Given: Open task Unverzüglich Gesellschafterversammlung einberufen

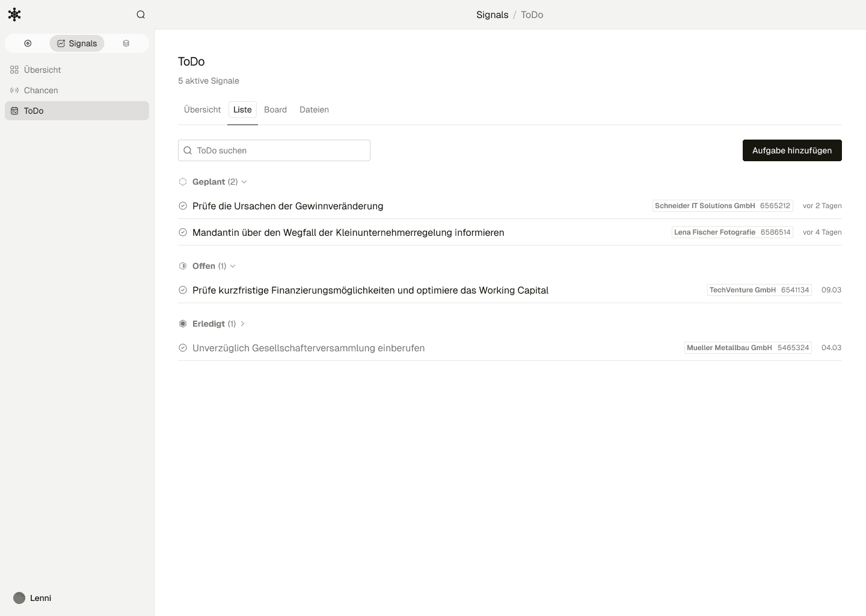Looking at the screenshot, I should [309, 348].
